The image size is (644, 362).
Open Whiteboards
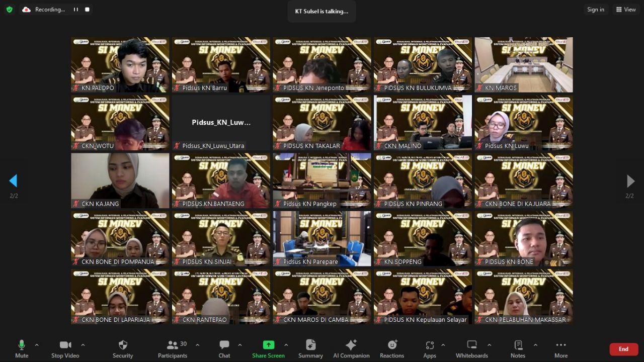(471, 349)
